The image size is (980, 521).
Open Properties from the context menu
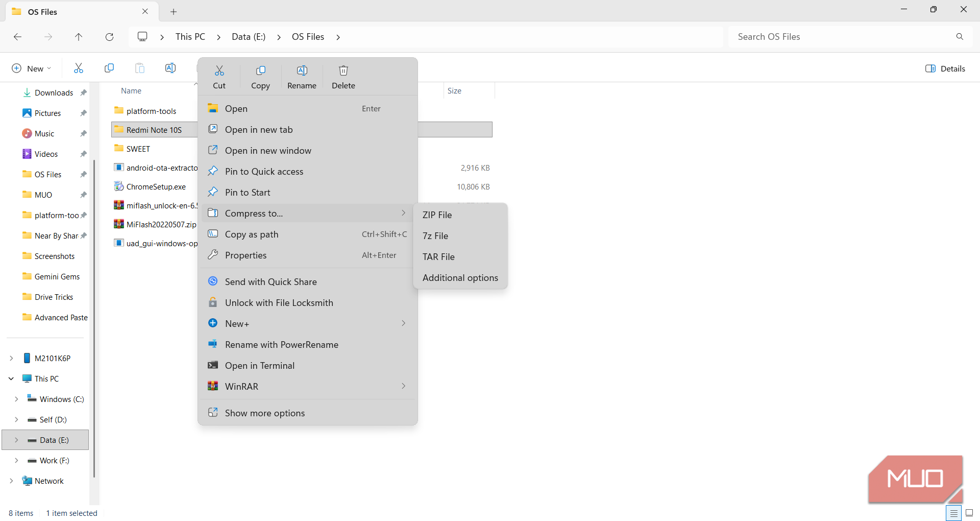click(307, 255)
